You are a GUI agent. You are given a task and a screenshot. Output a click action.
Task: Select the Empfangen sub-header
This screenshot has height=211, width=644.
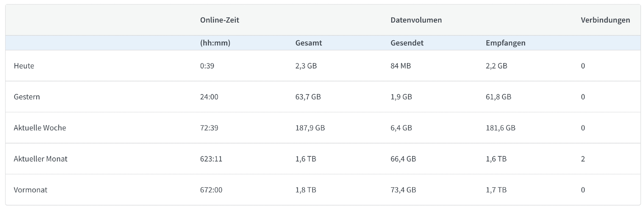click(506, 43)
